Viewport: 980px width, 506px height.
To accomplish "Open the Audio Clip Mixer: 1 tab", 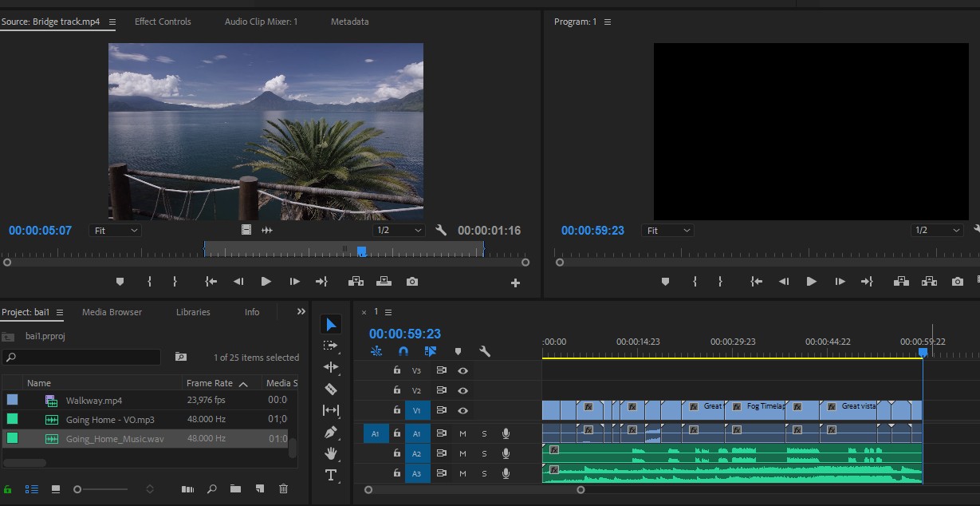I will coord(261,22).
